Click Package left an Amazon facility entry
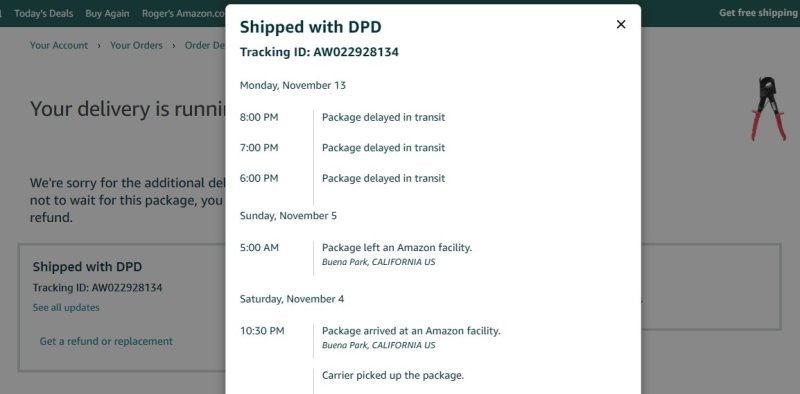The height and width of the screenshot is (394, 800). pyautogui.click(x=397, y=248)
